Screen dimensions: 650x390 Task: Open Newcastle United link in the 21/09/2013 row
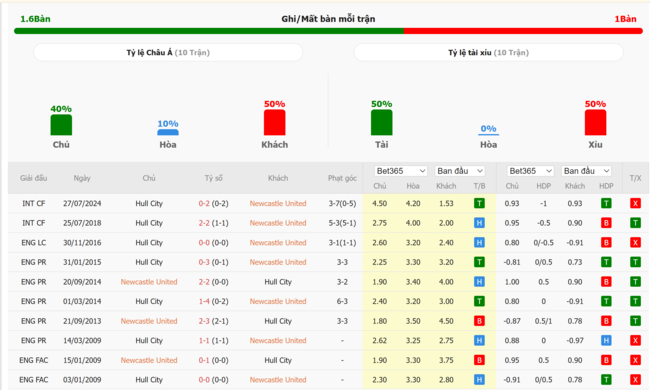tap(149, 321)
